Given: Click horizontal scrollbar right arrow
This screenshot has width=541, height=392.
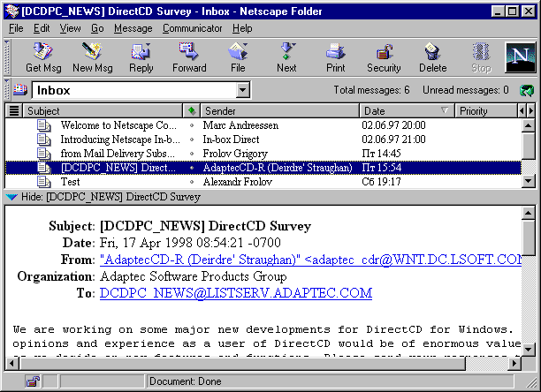Looking at the screenshot, I should (x=514, y=363).
